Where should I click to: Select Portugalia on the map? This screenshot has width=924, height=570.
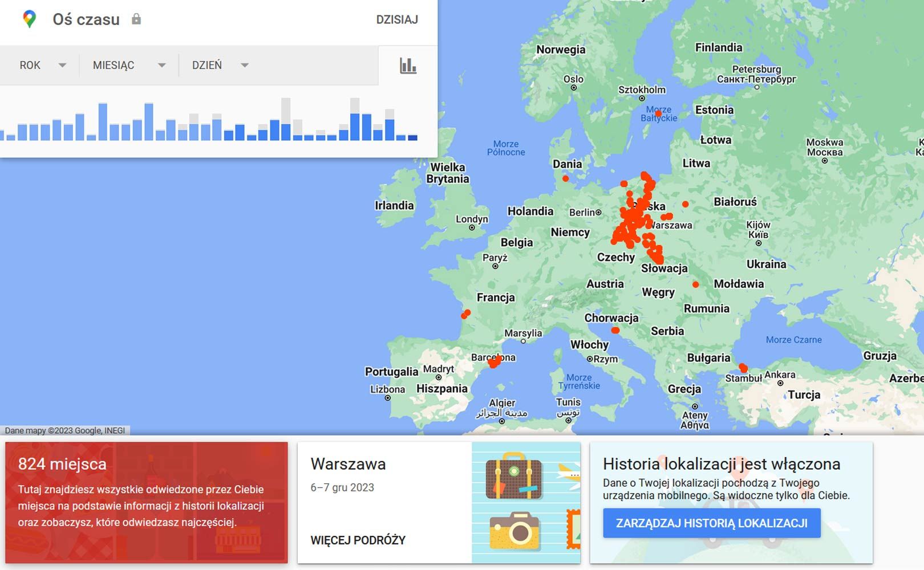[391, 372]
